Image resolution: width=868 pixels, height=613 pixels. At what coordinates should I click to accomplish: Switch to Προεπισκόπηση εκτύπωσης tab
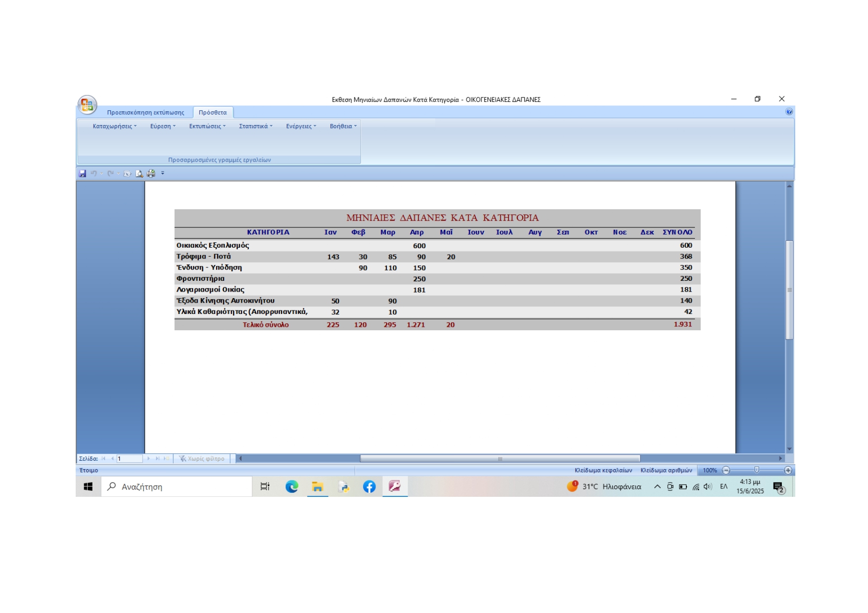point(145,112)
